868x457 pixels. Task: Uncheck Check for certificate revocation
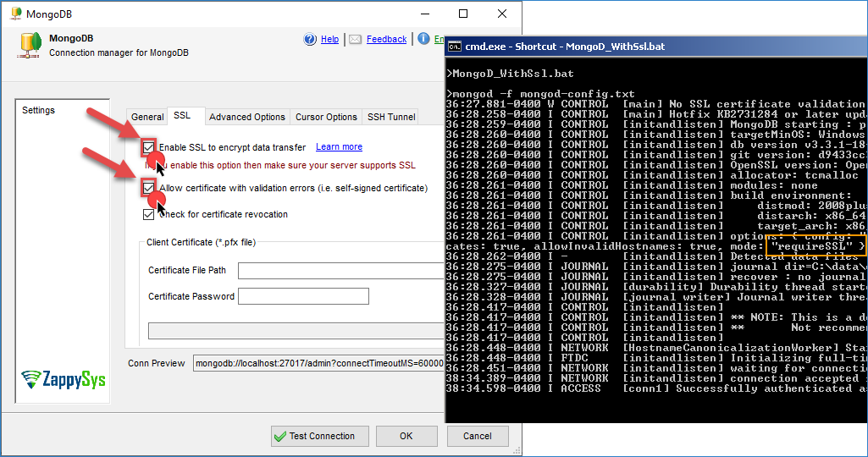click(x=149, y=215)
